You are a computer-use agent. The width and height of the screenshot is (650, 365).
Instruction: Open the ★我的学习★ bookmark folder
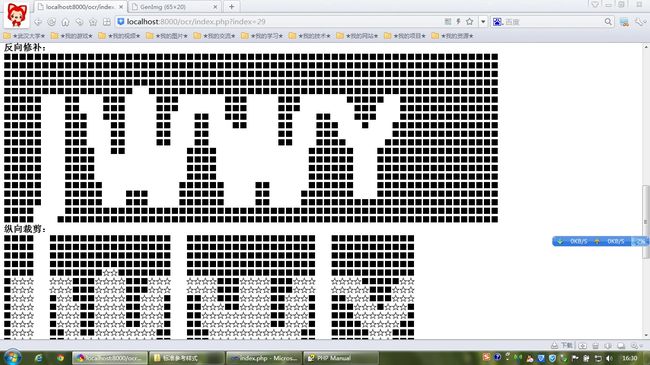[262, 36]
